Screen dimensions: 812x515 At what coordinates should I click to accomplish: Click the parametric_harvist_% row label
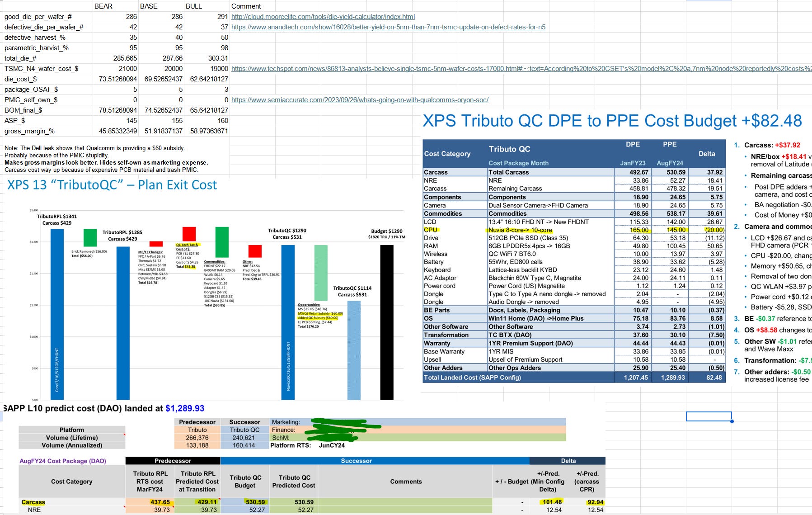coord(37,48)
